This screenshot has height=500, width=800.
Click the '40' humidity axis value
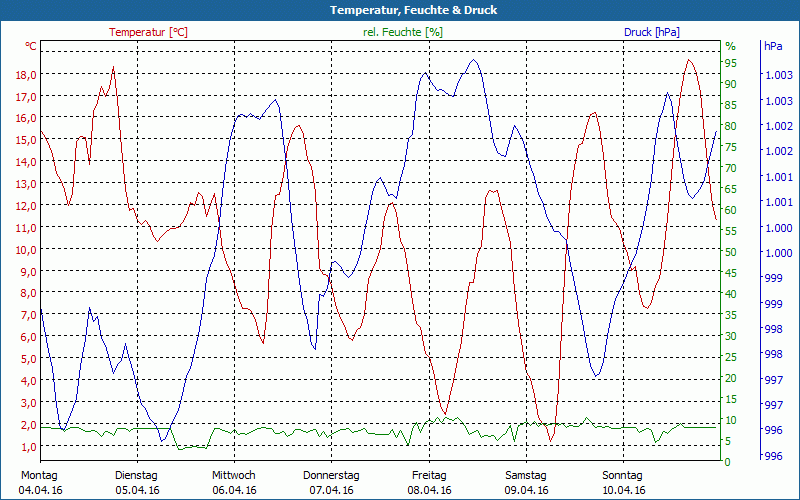(731, 294)
